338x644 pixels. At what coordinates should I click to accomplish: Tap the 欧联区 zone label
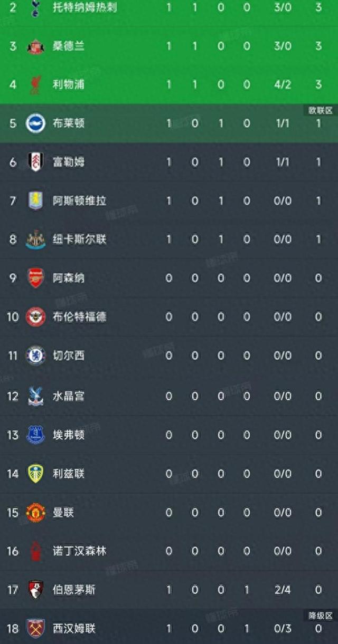coord(321,110)
